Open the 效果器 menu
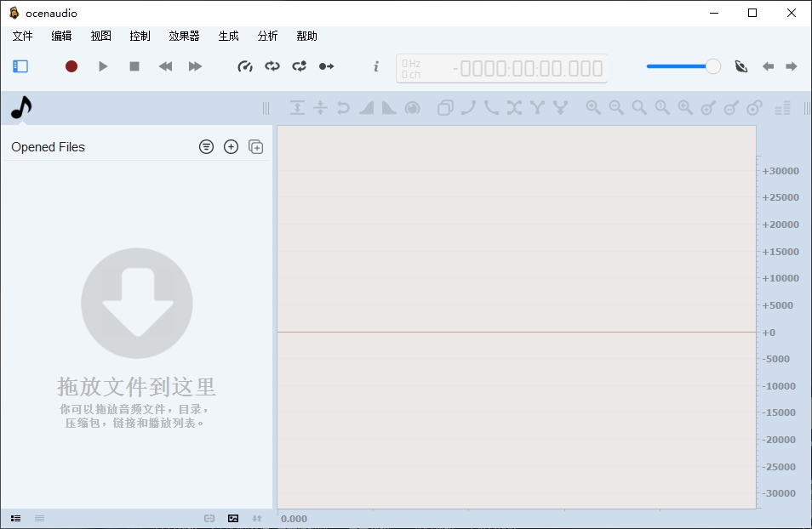812x529 pixels. pyautogui.click(x=184, y=36)
